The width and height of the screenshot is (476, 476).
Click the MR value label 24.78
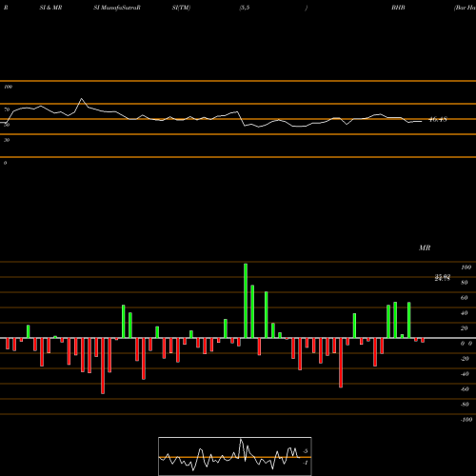443,279
